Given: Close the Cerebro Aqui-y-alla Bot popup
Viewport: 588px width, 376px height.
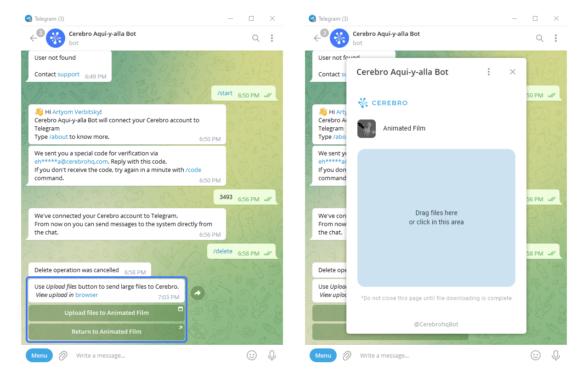Looking at the screenshot, I should pyautogui.click(x=513, y=72).
